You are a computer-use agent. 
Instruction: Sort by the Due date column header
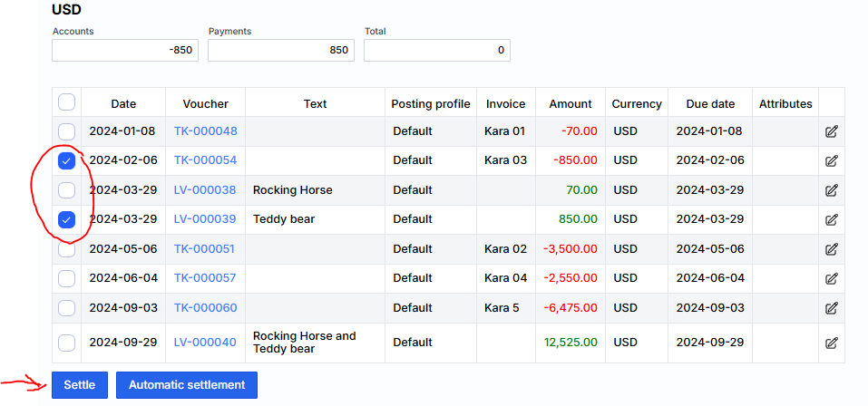tap(709, 103)
